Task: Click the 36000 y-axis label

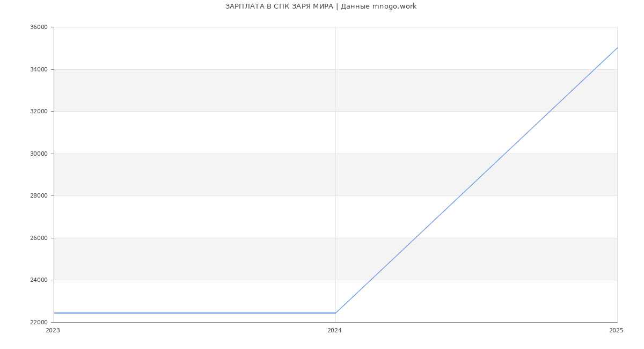Action: pyautogui.click(x=39, y=27)
